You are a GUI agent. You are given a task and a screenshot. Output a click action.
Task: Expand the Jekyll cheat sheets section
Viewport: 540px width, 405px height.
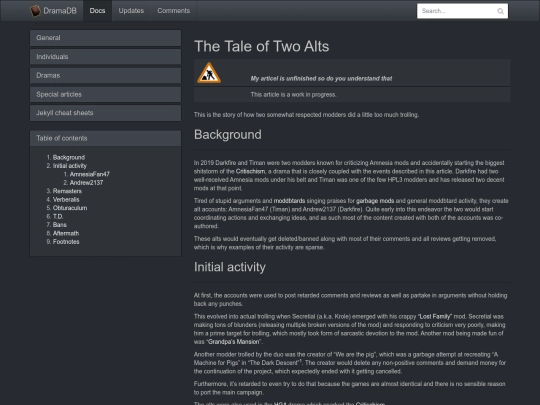click(x=105, y=113)
